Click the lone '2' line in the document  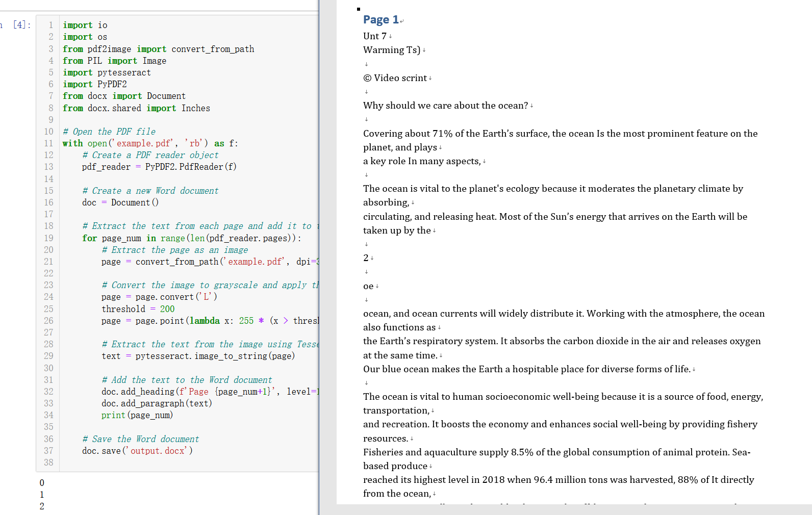(366, 258)
